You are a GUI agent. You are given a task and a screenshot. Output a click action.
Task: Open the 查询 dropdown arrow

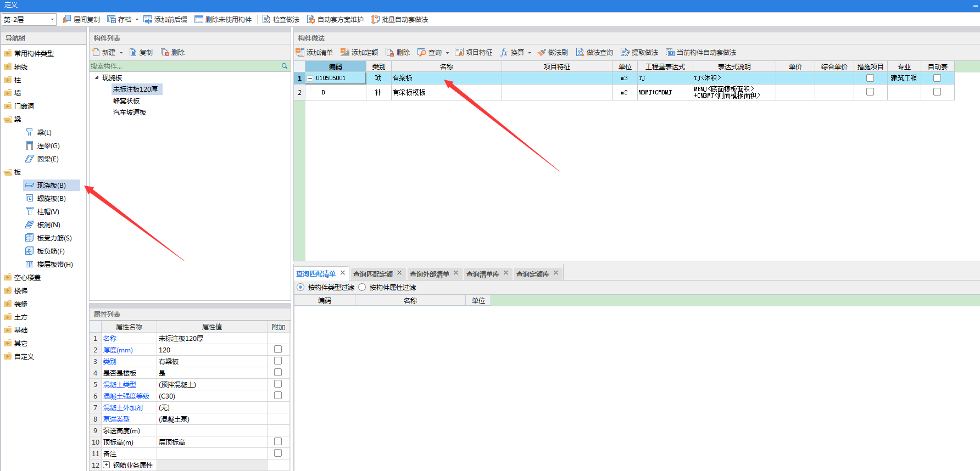(x=447, y=53)
